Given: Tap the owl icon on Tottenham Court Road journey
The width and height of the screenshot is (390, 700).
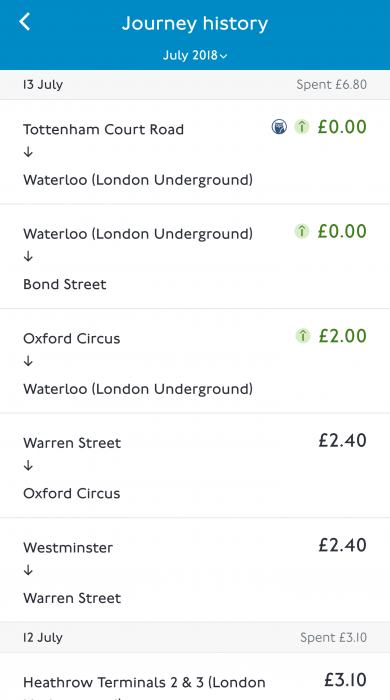Looking at the screenshot, I should tap(279, 127).
